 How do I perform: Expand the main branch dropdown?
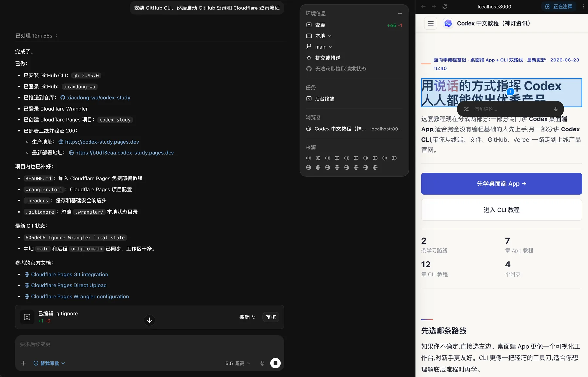pos(319,47)
